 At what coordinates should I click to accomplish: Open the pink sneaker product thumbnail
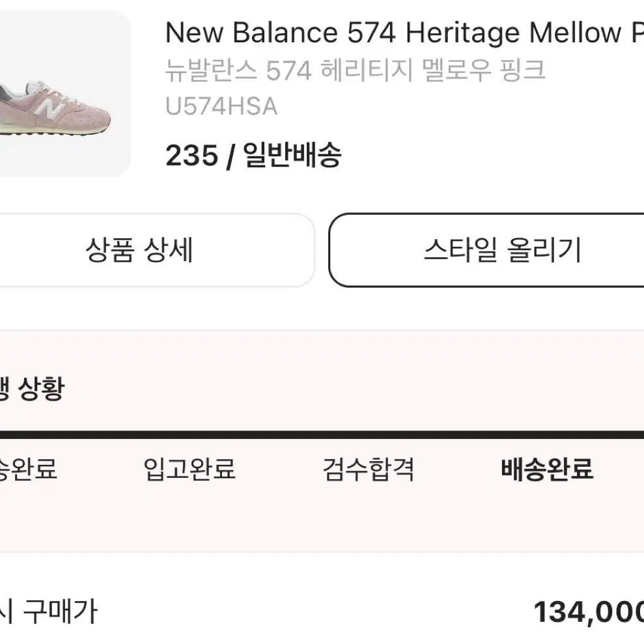65,94
